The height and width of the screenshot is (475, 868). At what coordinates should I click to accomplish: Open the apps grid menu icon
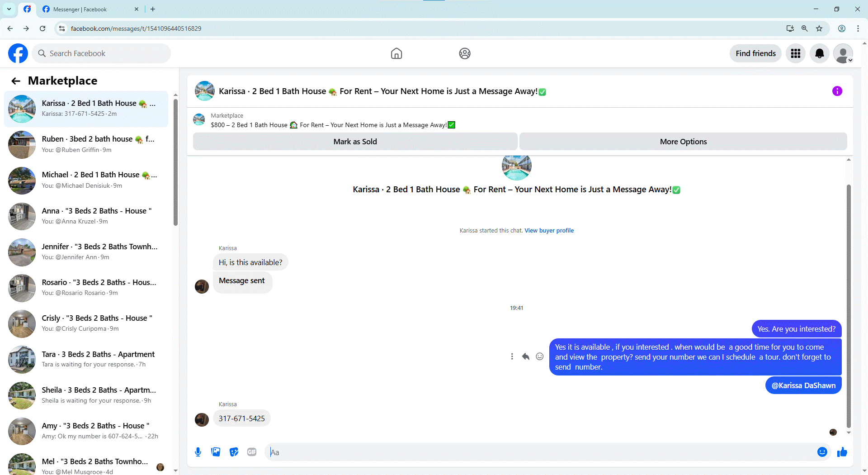[796, 53]
